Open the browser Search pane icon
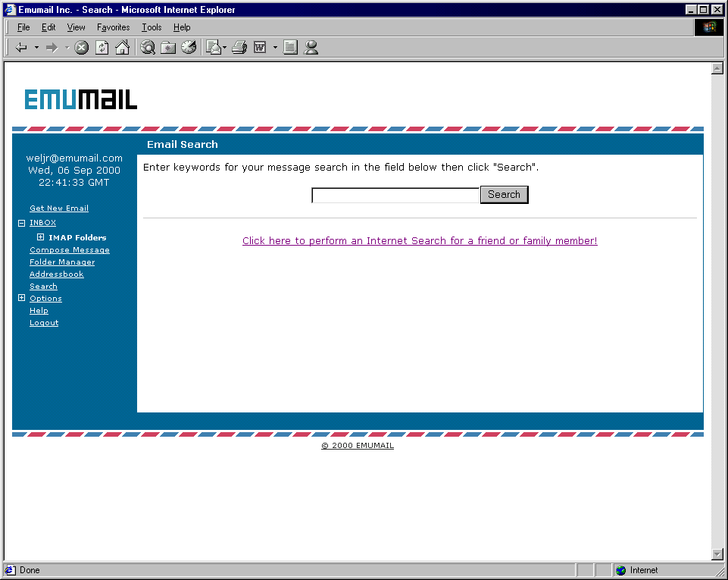Image resolution: width=728 pixels, height=580 pixels. [148, 48]
